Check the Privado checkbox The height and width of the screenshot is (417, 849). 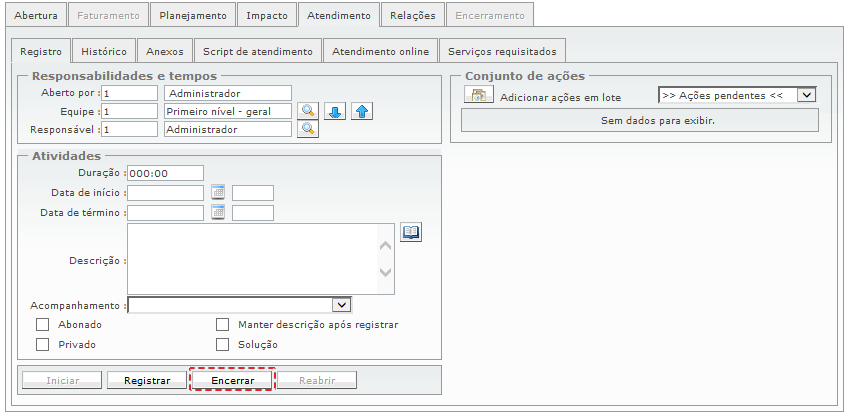click(x=42, y=344)
